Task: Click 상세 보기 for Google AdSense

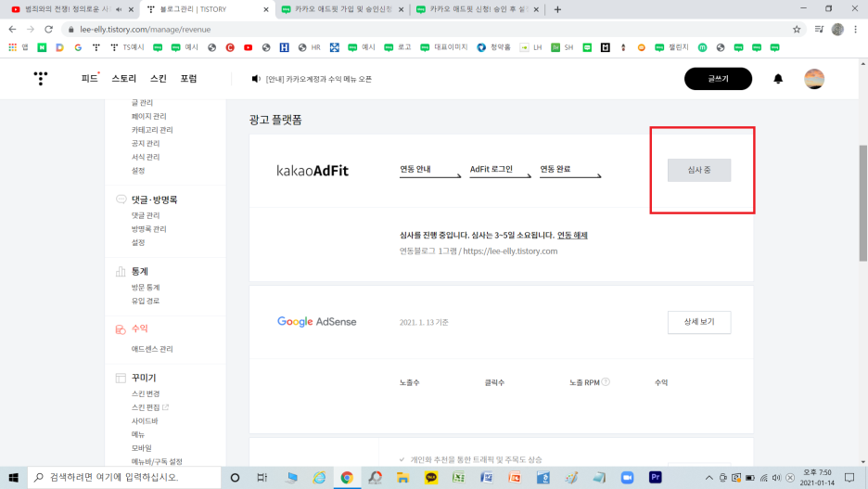Action: [x=698, y=322]
